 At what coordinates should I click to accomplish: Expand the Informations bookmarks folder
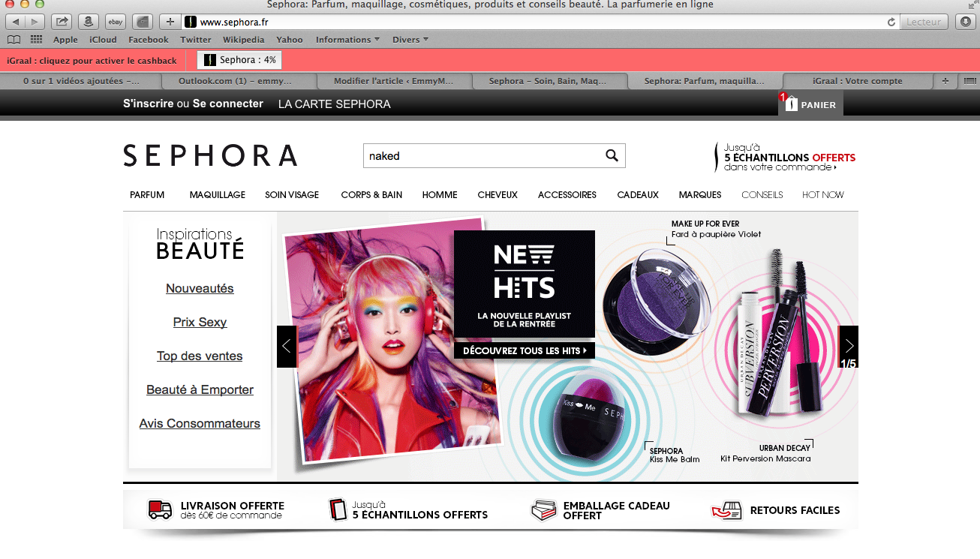coord(347,40)
